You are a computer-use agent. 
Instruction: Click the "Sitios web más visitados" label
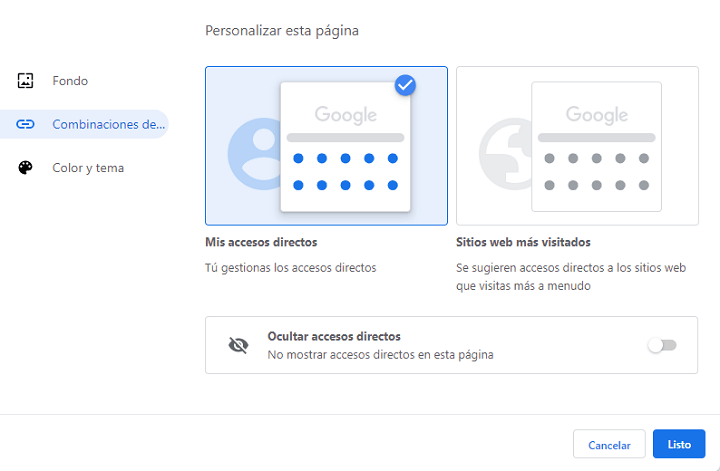(x=523, y=242)
